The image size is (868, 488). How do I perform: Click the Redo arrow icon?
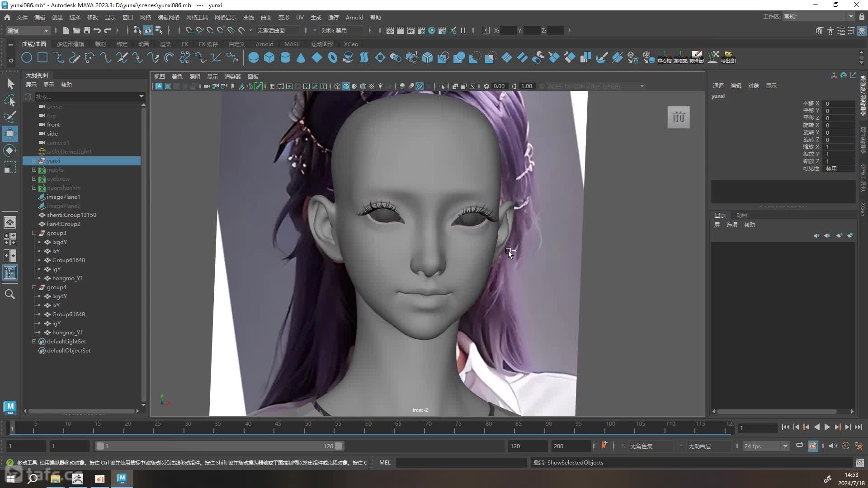(x=108, y=30)
